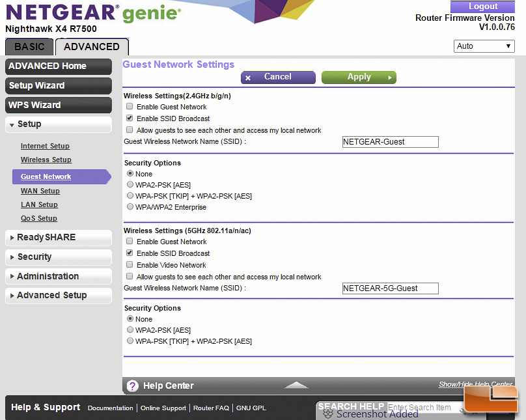Screen dimensions: 526x420
Task: Click the Help Center up arrow icon
Action: click(x=296, y=385)
